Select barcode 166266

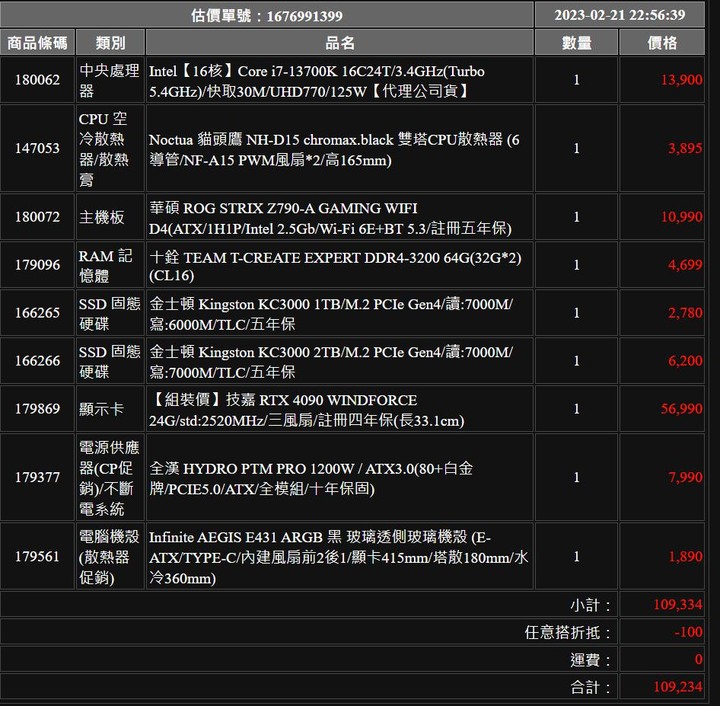(x=37, y=361)
